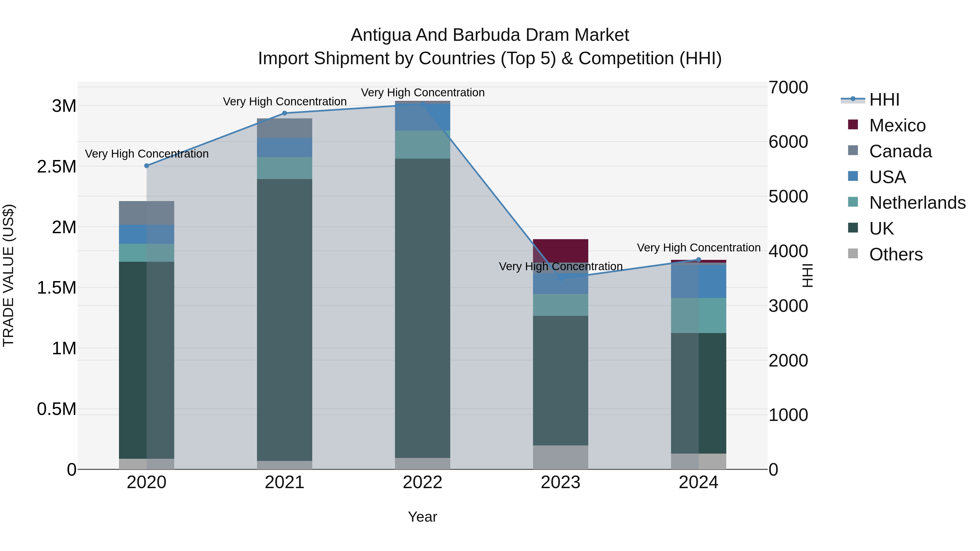Toggle the Others legend entry

(885, 254)
